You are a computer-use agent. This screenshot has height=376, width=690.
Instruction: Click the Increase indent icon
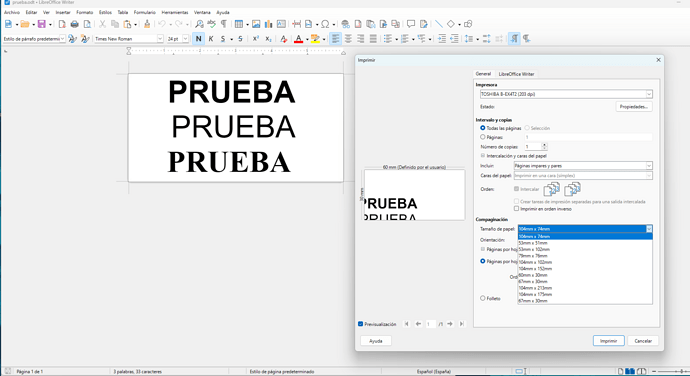pyautogui.click(x=442, y=39)
